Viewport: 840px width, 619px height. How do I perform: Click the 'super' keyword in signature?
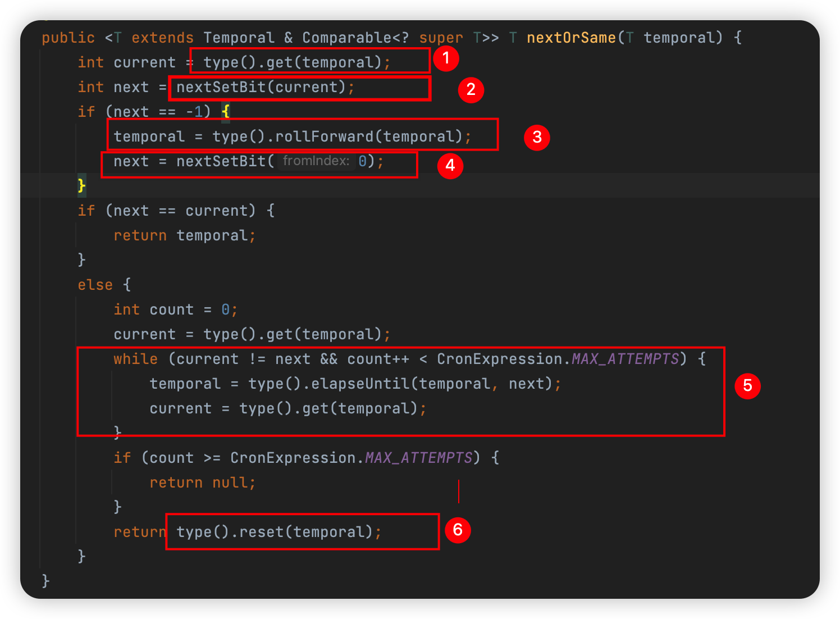pos(441,38)
